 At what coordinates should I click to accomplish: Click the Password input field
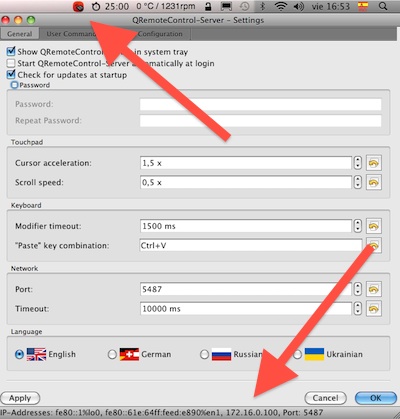[x=260, y=104]
